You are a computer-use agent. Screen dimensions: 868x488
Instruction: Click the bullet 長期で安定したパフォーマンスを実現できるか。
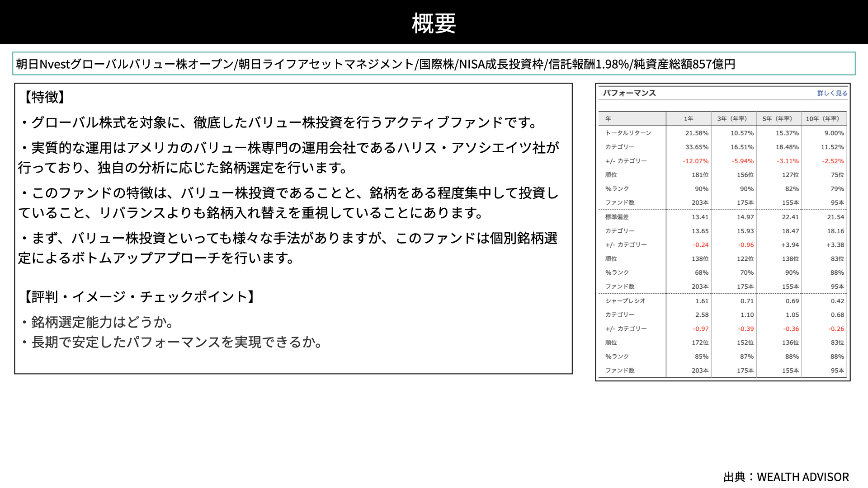[172, 342]
